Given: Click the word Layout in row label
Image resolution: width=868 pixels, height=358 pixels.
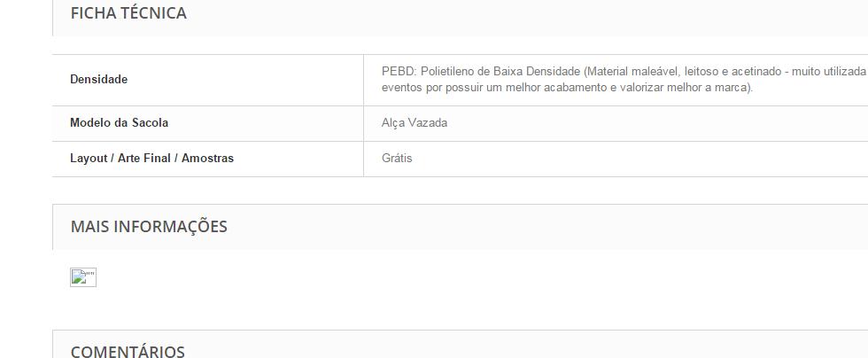Looking at the screenshot, I should coord(89,159).
